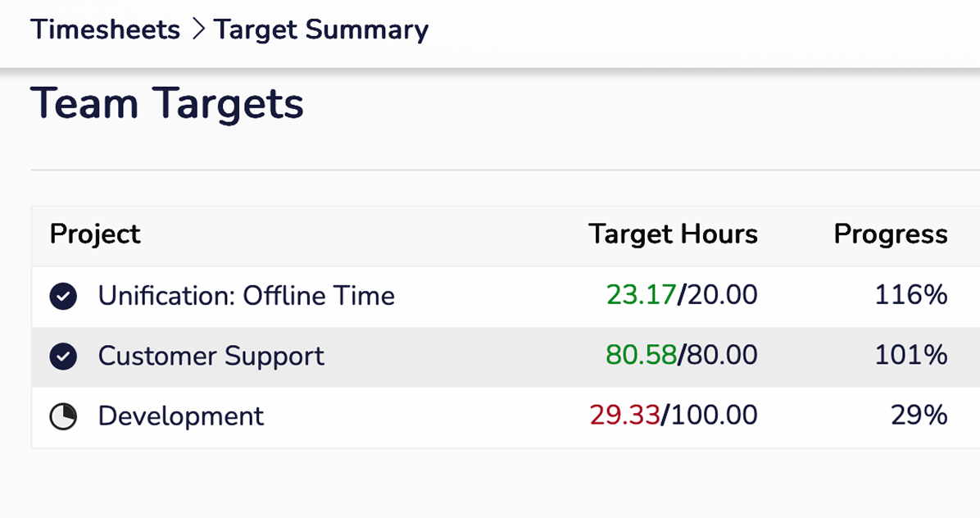Click the breadcrumb chevron separator arrow

click(197, 30)
